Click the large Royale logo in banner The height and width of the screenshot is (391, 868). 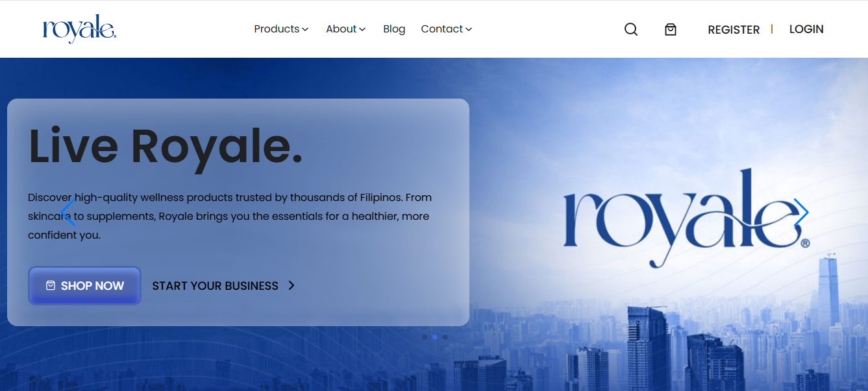point(687,219)
